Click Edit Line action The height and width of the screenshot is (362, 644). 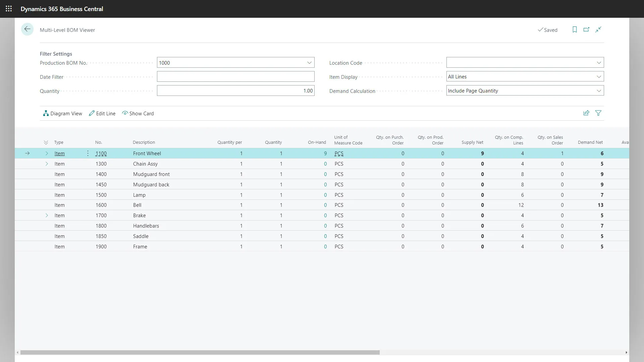[102, 114]
